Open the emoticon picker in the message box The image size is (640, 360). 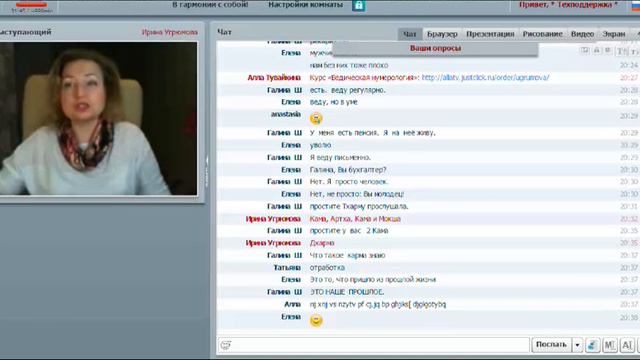coord(226,345)
